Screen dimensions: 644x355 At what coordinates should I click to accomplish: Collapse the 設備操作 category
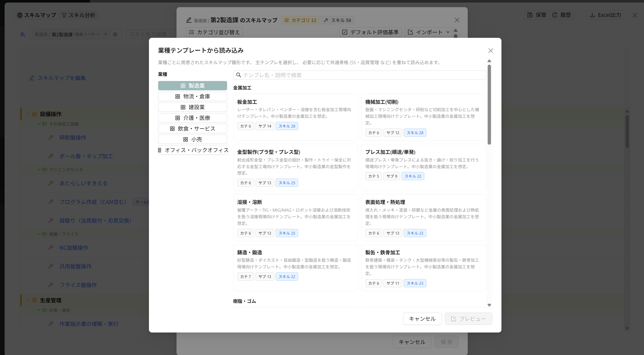(28, 114)
